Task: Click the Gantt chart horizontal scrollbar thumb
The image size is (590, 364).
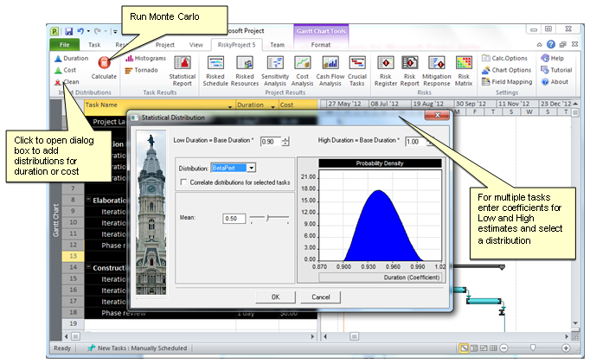Action: [354, 336]
